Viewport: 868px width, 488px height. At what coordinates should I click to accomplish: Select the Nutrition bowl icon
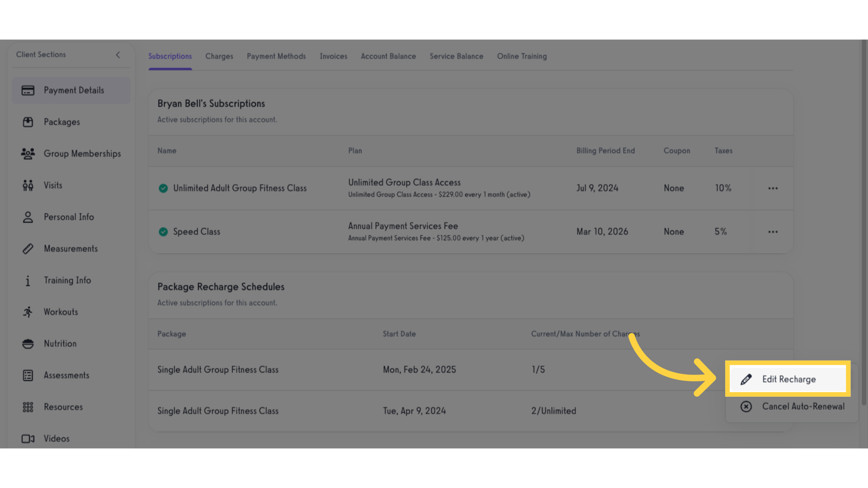(x=28, y=344)
